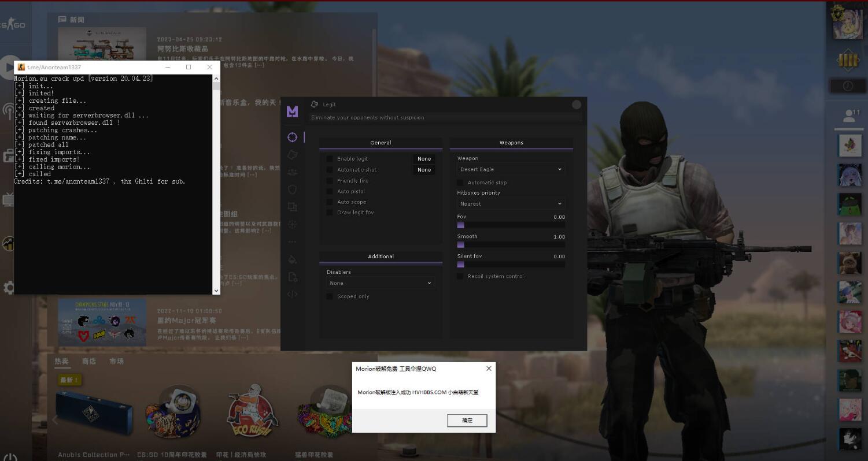Open the Anubis Collection package thumbnail
Viewport: 868px width, 461px height.
[94, 411]
